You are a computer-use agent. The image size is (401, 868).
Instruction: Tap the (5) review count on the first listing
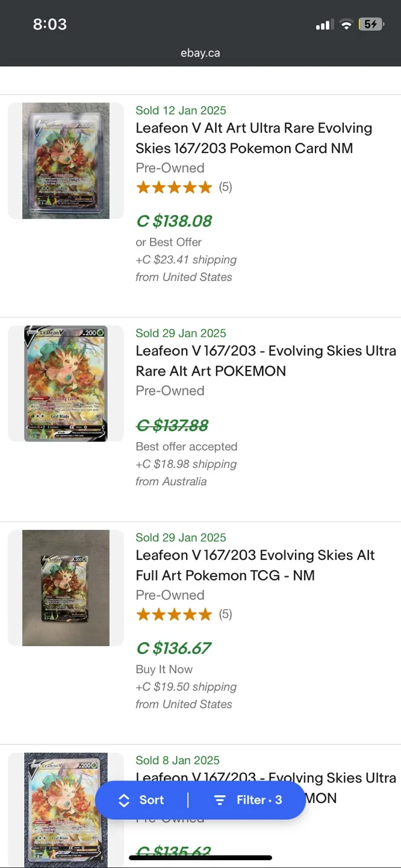coord(225,187)
